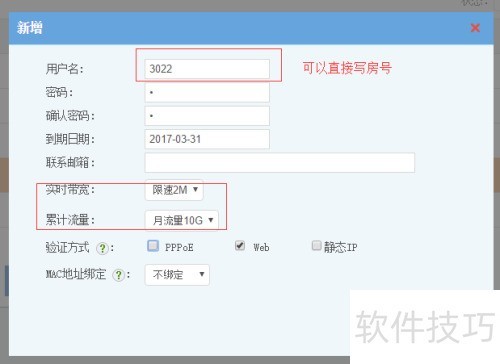Open the 累计流量 dropdown showing 月流量10G

[x=182, y=220]
